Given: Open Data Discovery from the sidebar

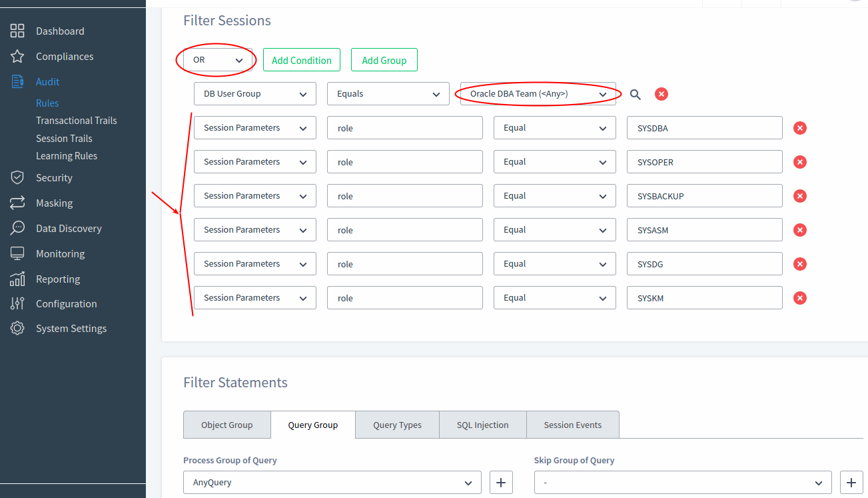Looking at the screenshot, I should 69,228.
